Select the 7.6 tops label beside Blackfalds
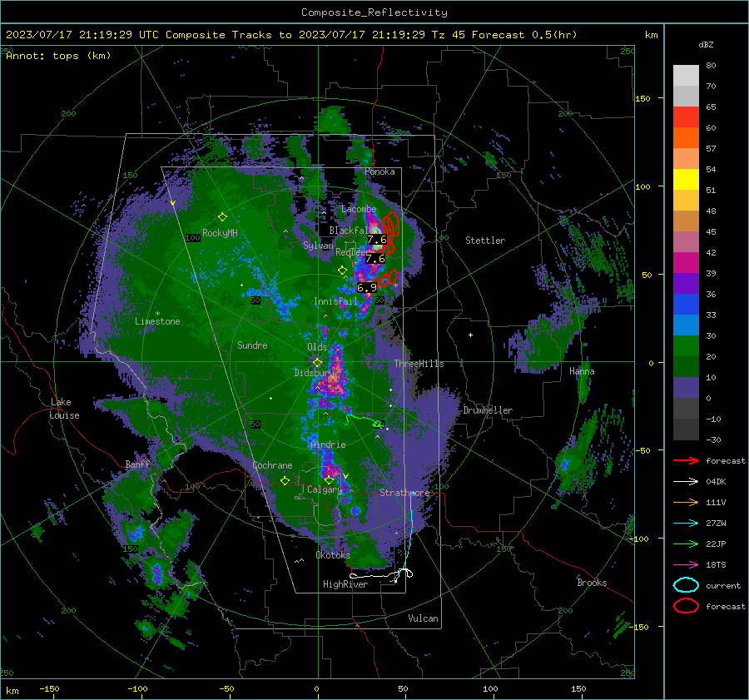749x700 pixels. 376,240
